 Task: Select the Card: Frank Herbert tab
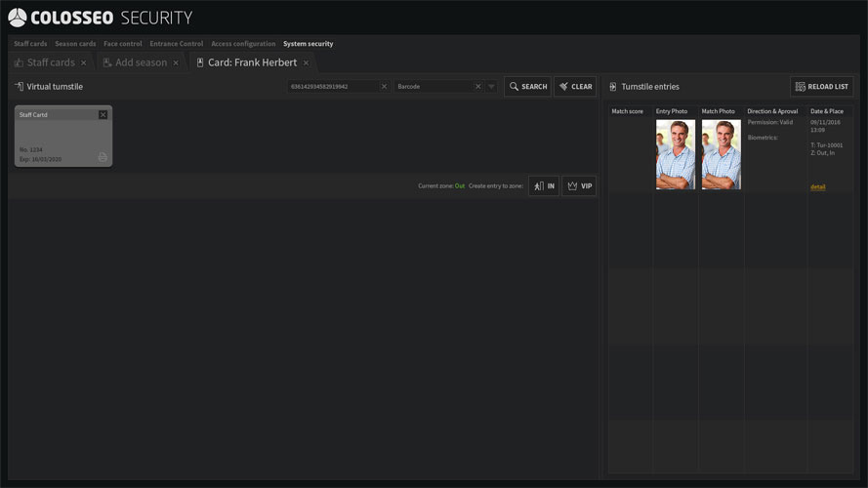(x=253, y=62)
